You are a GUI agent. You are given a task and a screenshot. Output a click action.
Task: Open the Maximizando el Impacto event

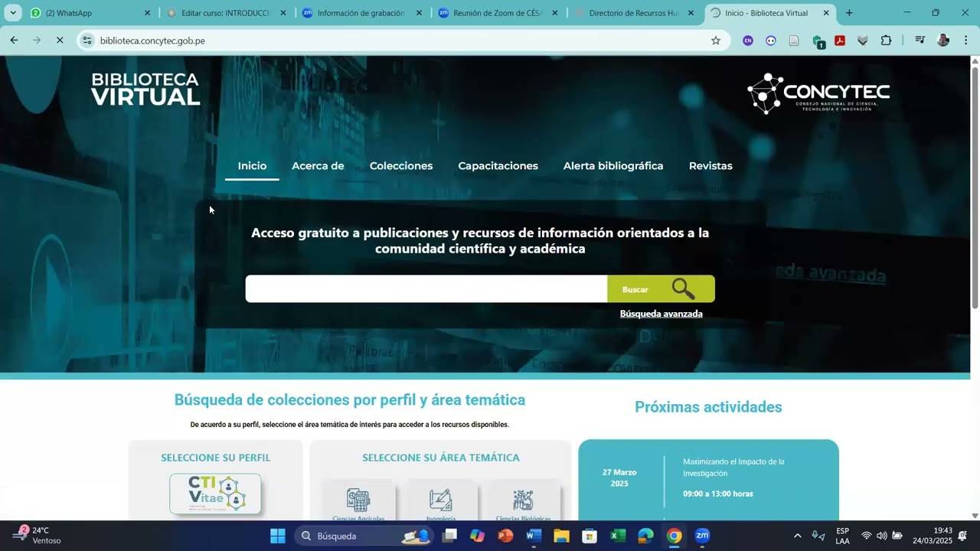point(733,468)
